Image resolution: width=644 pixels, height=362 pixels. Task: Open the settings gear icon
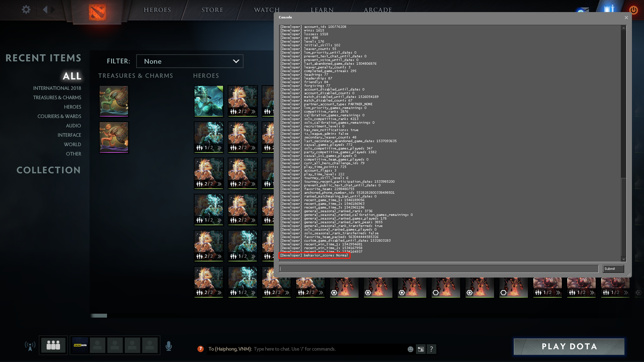pos(26,9)
